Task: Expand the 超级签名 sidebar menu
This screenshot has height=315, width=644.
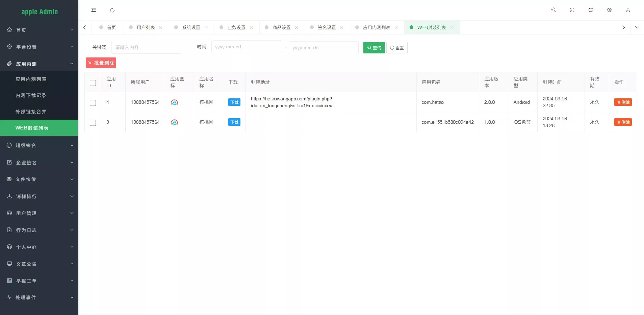Action: pos(39,145)
